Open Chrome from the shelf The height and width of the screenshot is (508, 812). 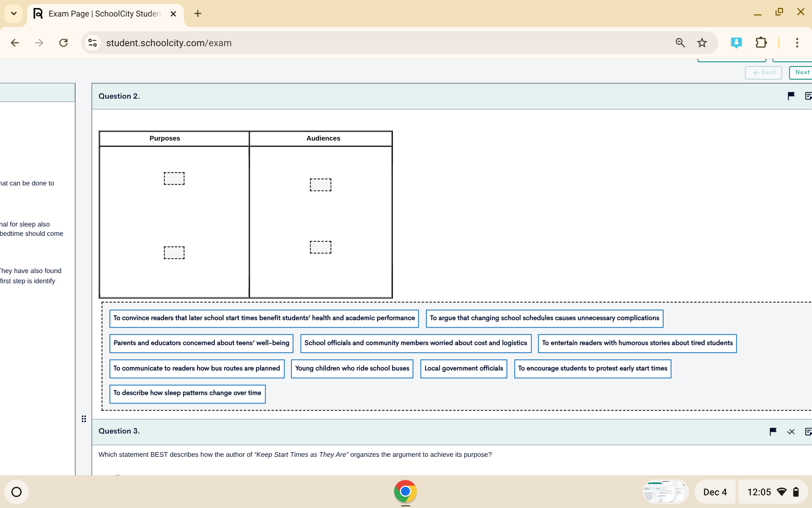(x=405, y=491)
